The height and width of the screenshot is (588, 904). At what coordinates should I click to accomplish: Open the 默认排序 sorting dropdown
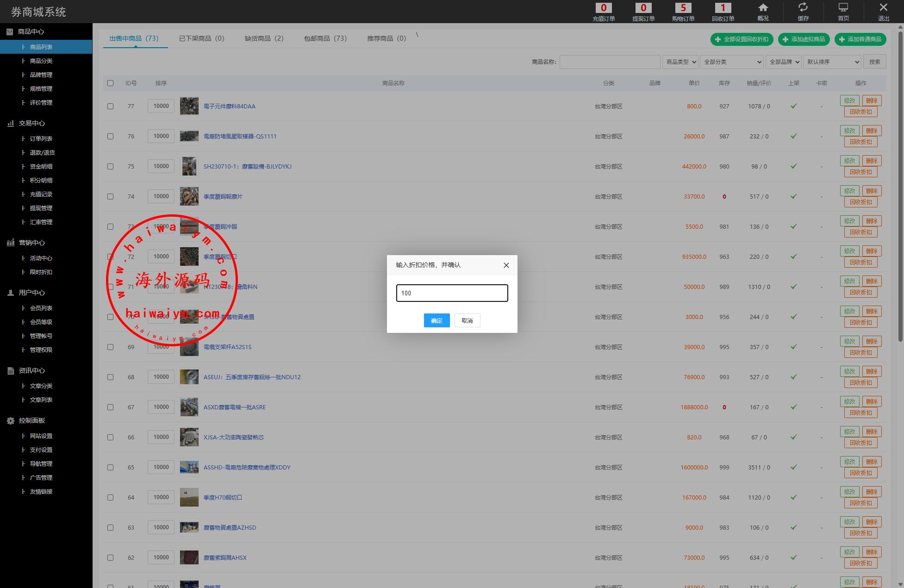tap(832, 62)
